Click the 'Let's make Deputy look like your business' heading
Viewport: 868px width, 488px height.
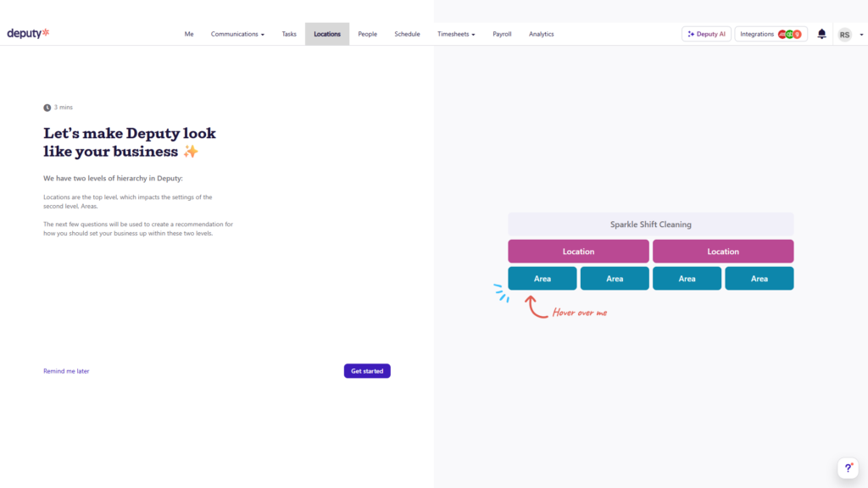130,142
